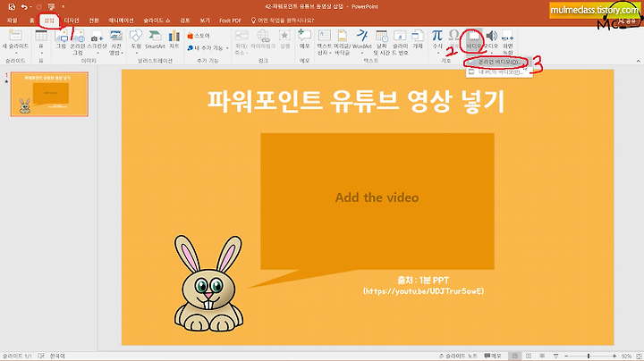Select the rabbit image on slide
644x361 pixels.
point(208,283)
